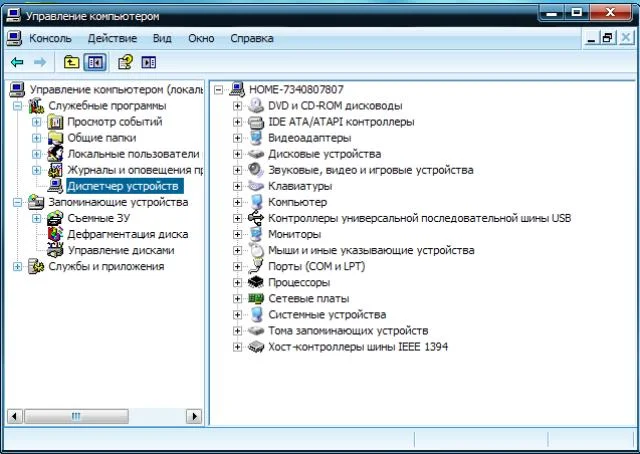
Task: Click the Сетевые платы network card icon
Action: [256, 298]
